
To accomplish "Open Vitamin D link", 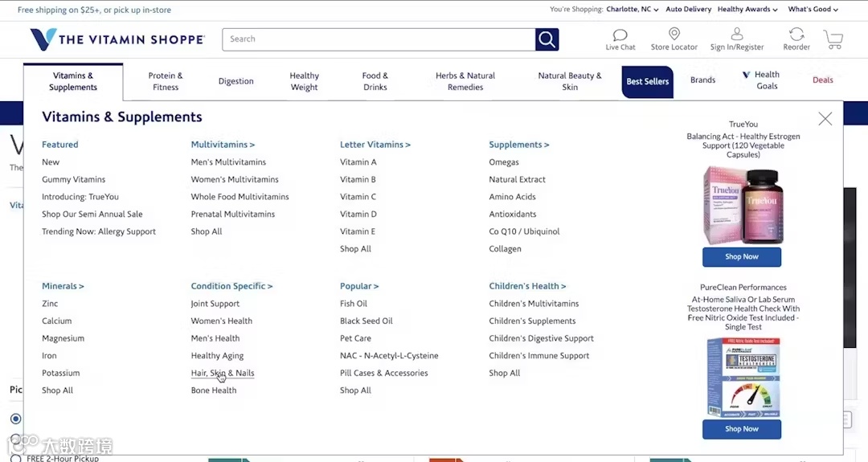I will [x=358, y=214].
